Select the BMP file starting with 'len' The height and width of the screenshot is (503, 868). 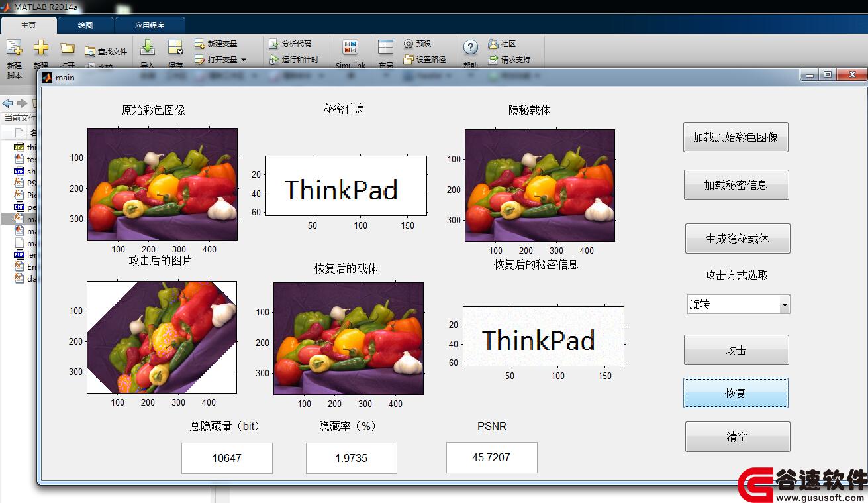(x=24, y=254)
